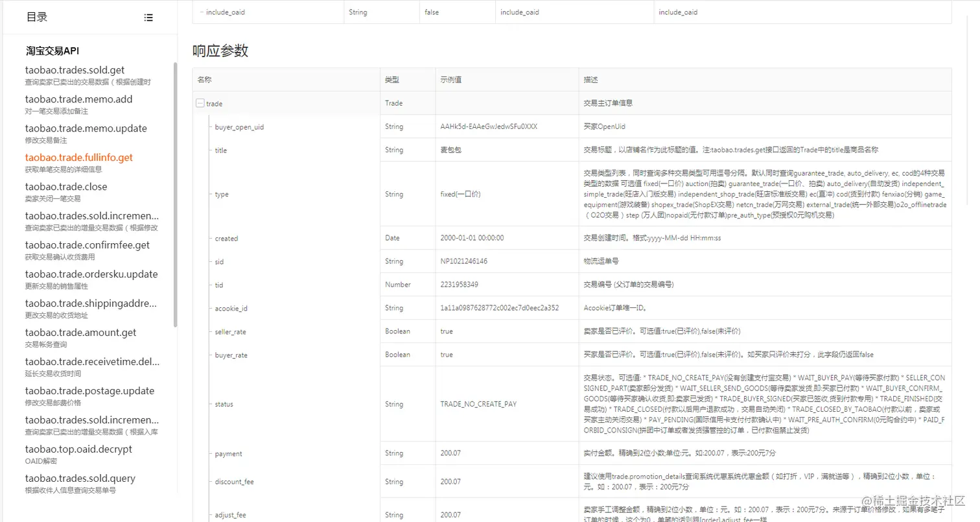This screenshot has width=980, height=522.
Task: Open the 更改交易的收货地址 shipping address API
Action: (x=91, y=303)
